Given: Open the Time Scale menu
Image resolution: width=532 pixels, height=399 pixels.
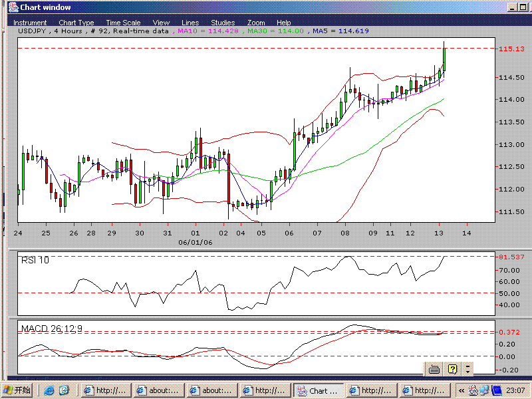Looking at the screenshot, I should click(x=123, y=23).
